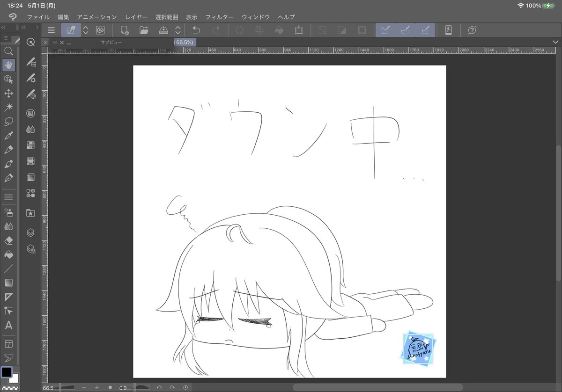
Task: Select the Lasso selection tool
Action: [x=8, y=122]
